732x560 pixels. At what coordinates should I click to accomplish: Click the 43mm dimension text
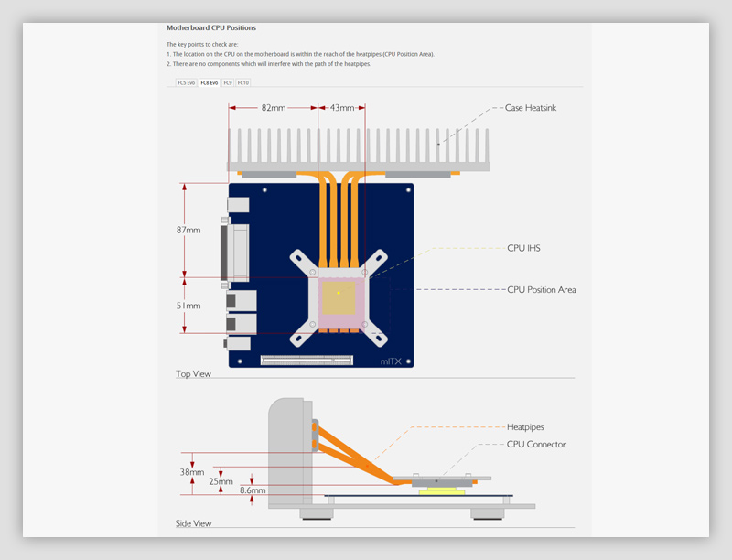[x=341, y=108]
